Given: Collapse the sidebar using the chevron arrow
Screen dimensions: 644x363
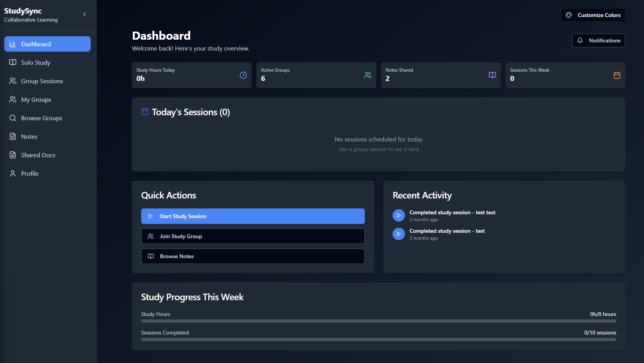Looking at the screenshot, I should click(84, 14).
